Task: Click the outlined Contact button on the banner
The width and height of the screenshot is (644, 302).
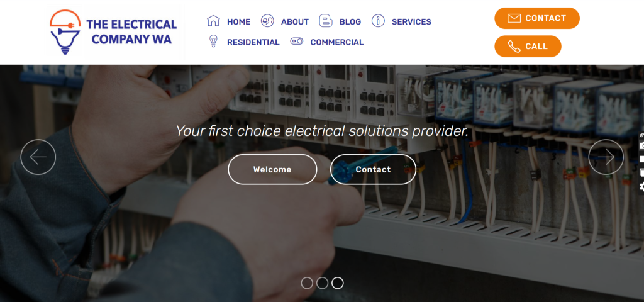Action: pos(373,169)
